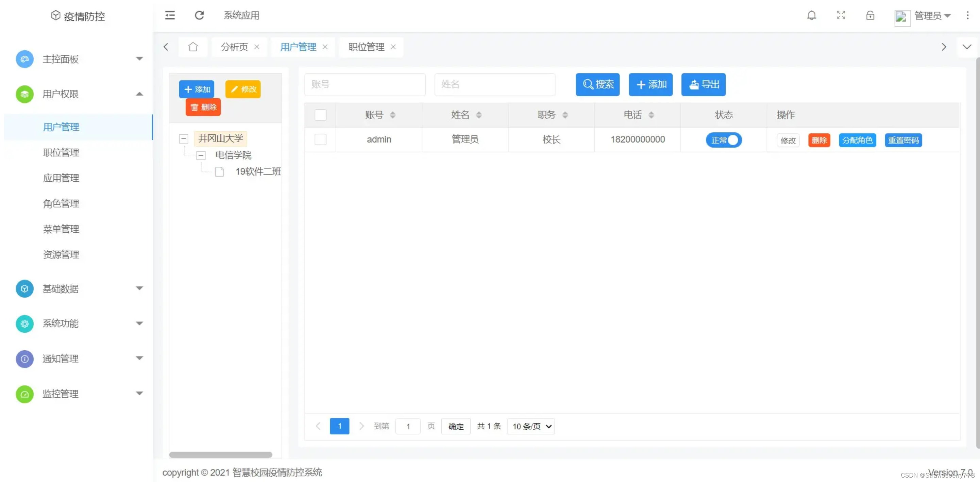Close the 分析页 tab
The image size is (980, 482).
coord(257,47)
